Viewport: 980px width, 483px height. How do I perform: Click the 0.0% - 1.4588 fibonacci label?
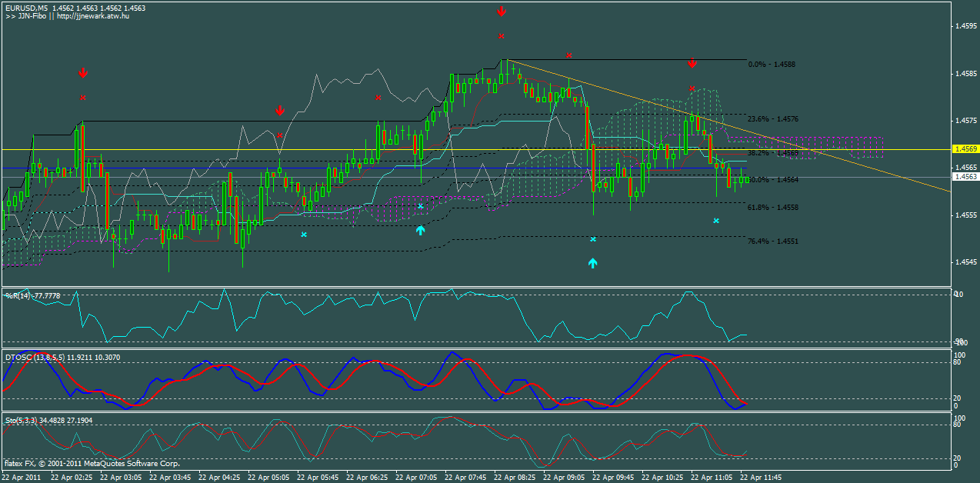pos(773,65)
